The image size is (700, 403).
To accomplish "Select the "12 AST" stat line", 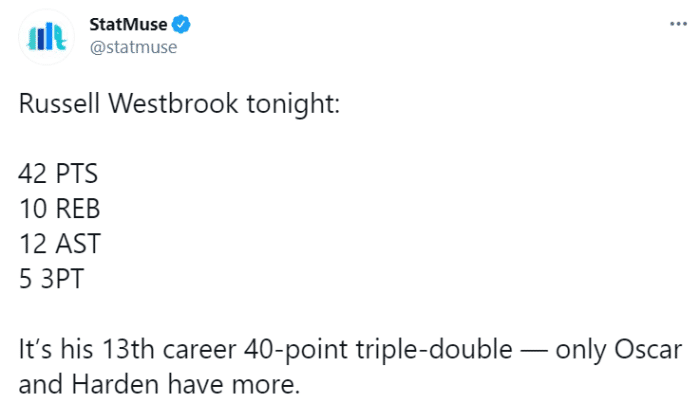I will click(60, 244).
